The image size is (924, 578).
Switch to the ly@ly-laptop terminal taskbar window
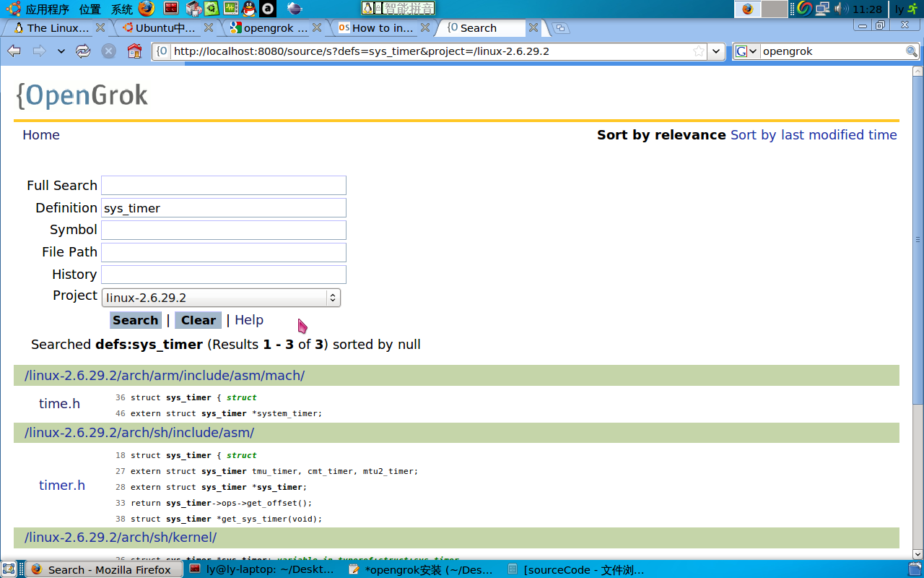click(x=263, y=569)
